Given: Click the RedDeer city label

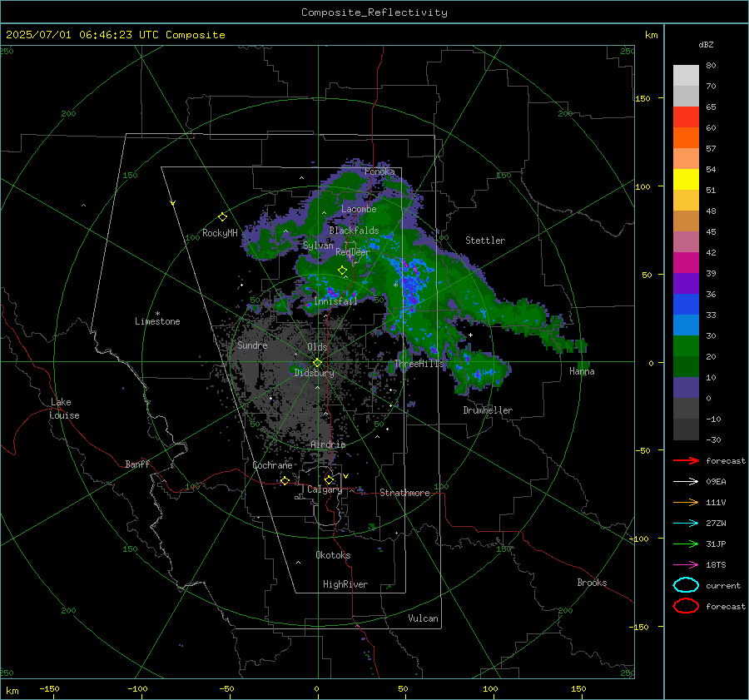Looking at the screenshot, I should click(353, 252).
